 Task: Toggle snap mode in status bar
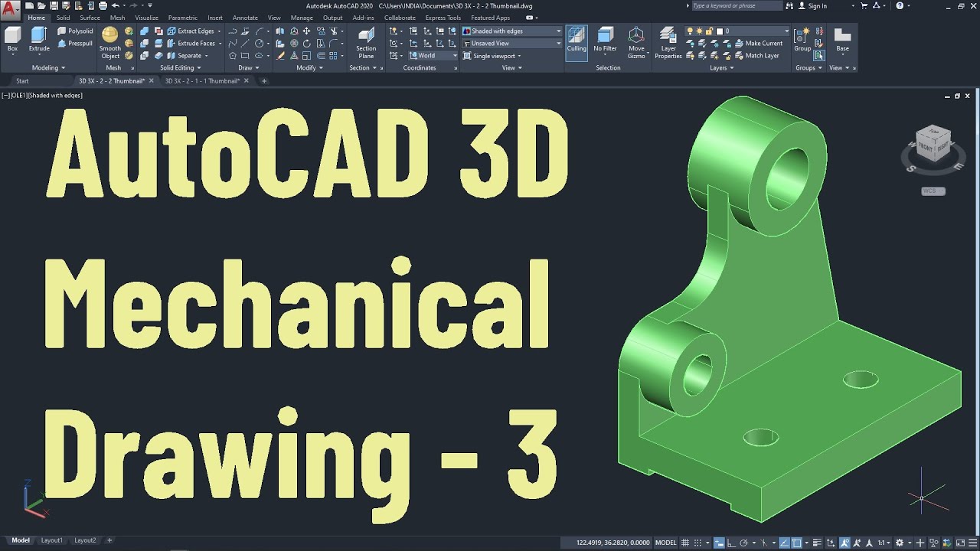click(698, 542)
